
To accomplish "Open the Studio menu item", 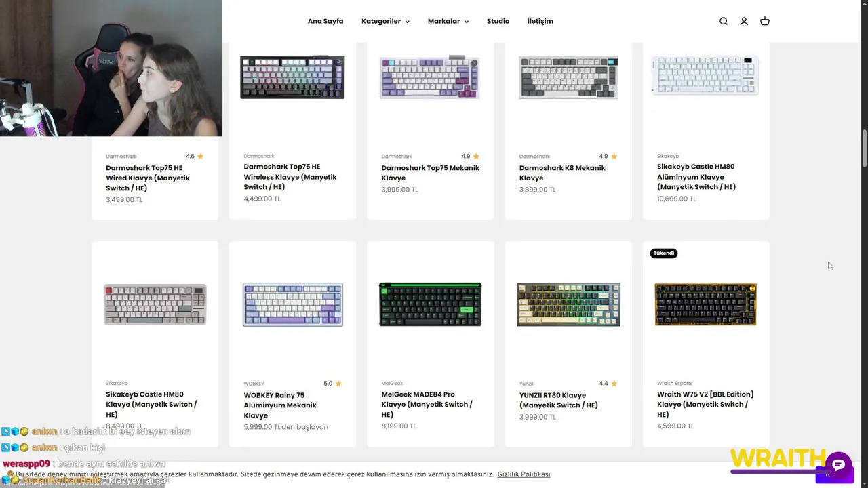I will [498, 21].
